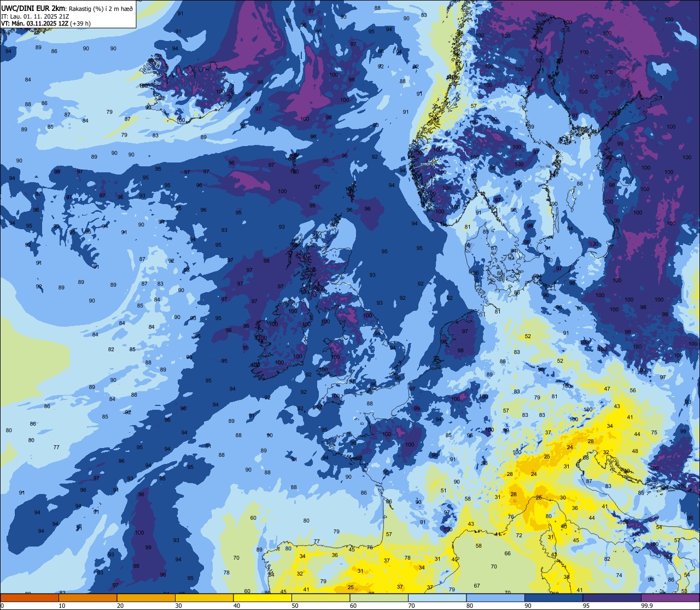
Task: Click the humidity value '67' on the map
Action: (477, 585)
